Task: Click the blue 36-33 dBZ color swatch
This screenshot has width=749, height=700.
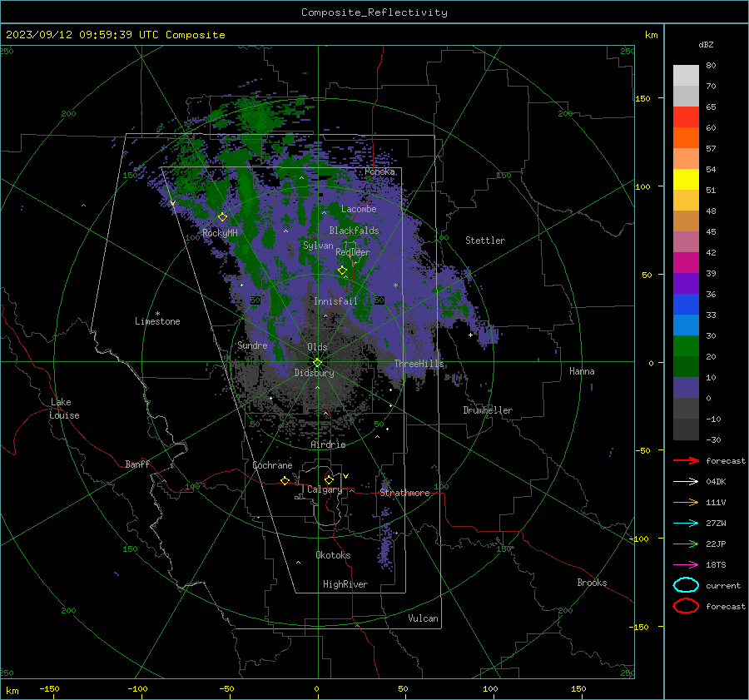Action: pos(686,305)
